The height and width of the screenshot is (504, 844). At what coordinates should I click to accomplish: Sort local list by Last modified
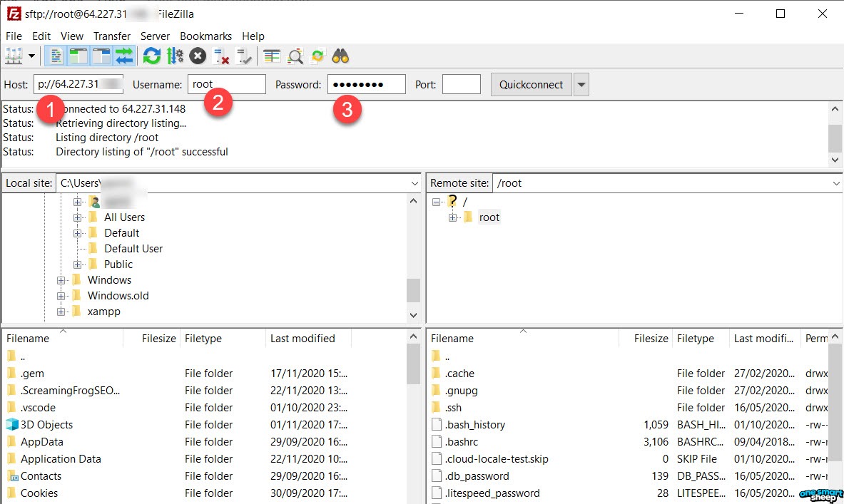click(x=308, y=339)
